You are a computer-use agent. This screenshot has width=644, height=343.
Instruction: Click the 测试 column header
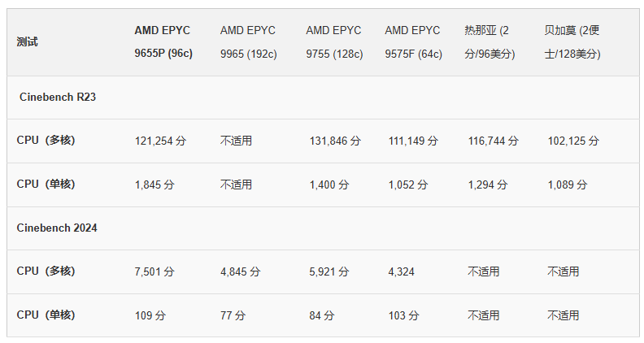[x=28, y=42]
